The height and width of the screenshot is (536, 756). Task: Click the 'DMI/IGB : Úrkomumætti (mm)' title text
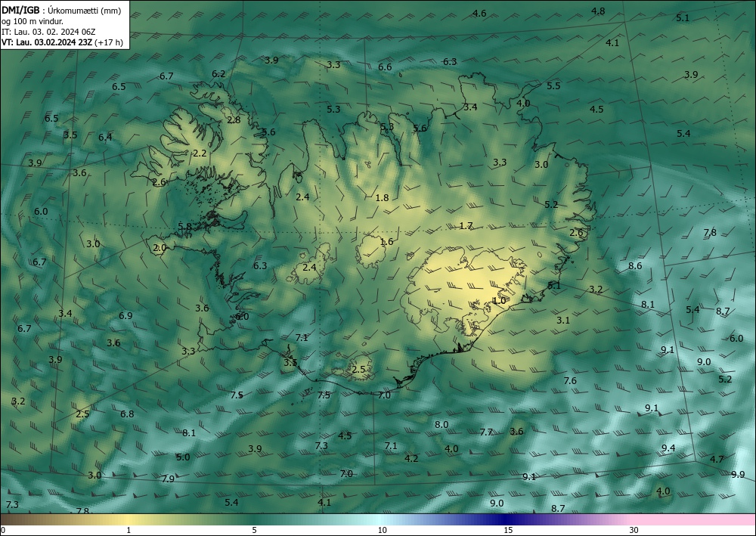click(x=61, y=10)
